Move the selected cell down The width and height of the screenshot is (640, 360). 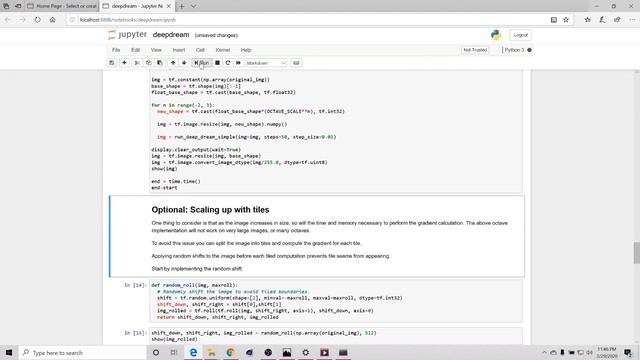tap(184, 63)
